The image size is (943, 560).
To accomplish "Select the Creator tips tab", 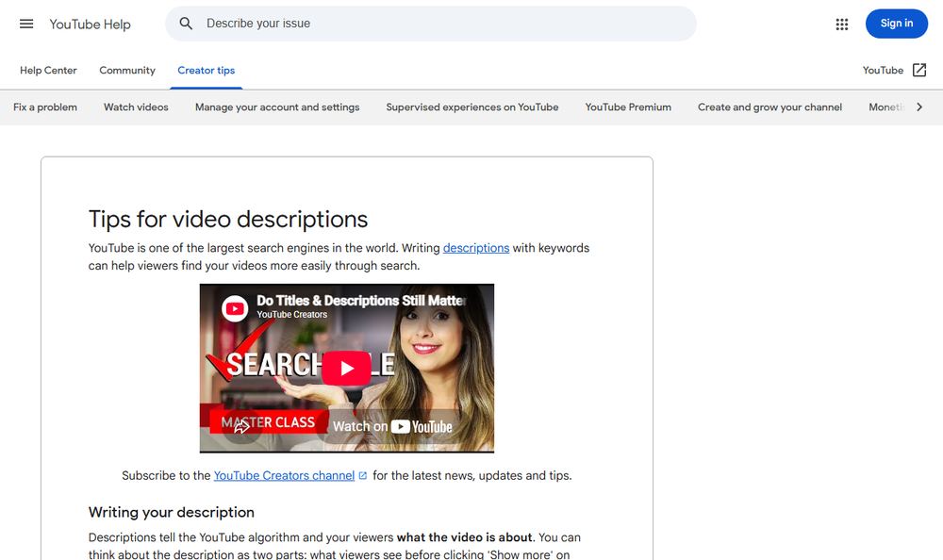I will pos(206,71).
